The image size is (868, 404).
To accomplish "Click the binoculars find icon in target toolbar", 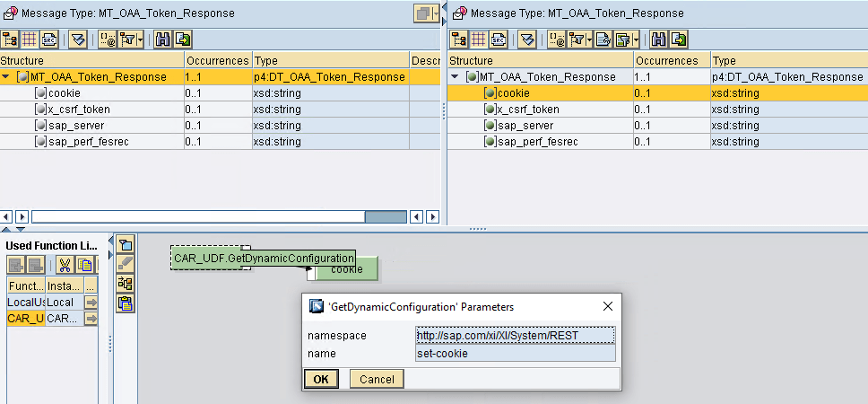I will 659,40.
